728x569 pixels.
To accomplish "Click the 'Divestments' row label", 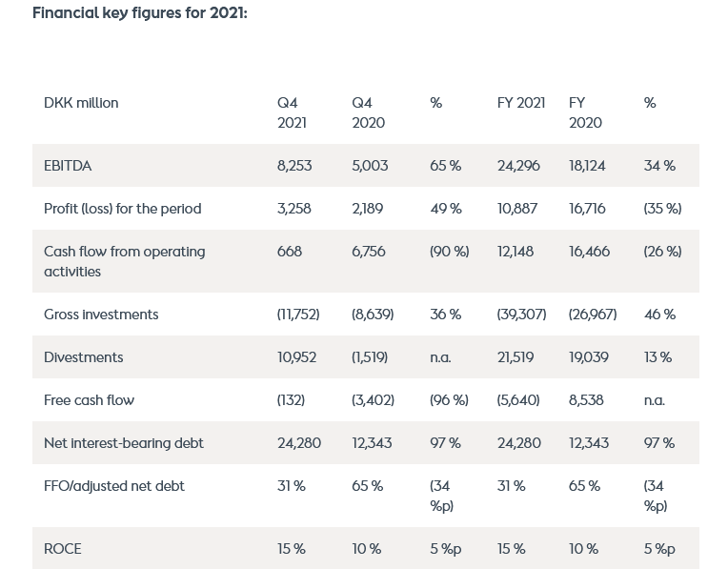I will [84, 357].
